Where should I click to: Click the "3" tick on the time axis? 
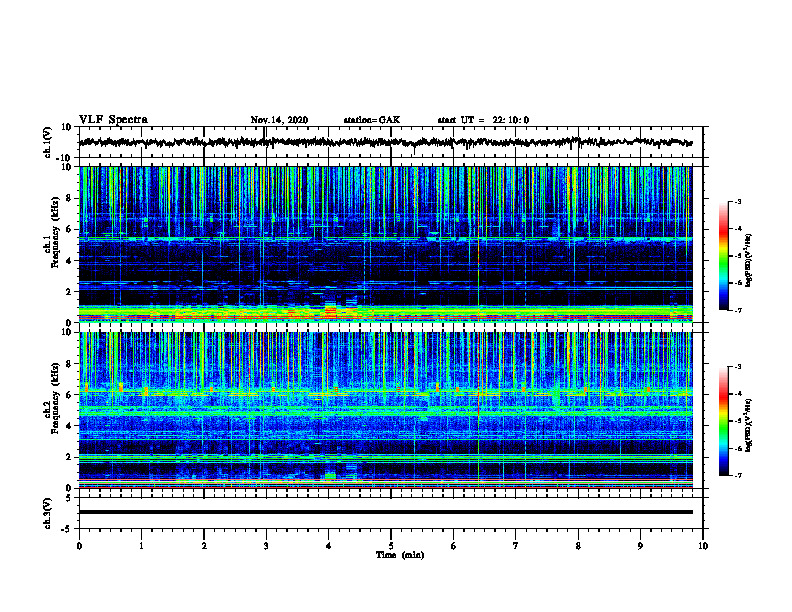(x=266, y=546)
